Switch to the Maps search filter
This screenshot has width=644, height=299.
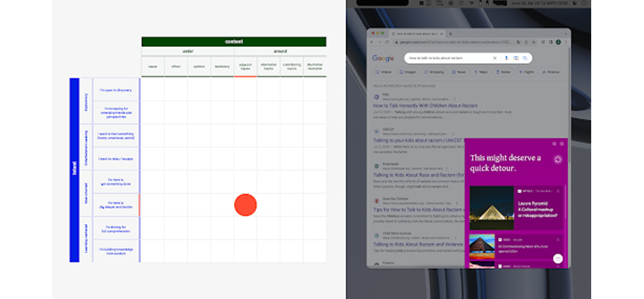(x=481, y=72)
